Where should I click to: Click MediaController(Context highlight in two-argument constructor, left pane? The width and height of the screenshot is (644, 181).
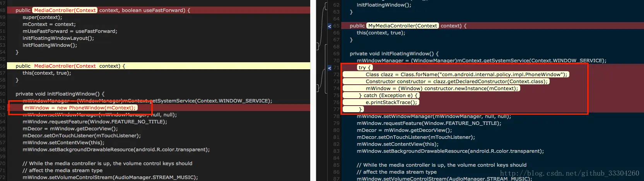65,10
